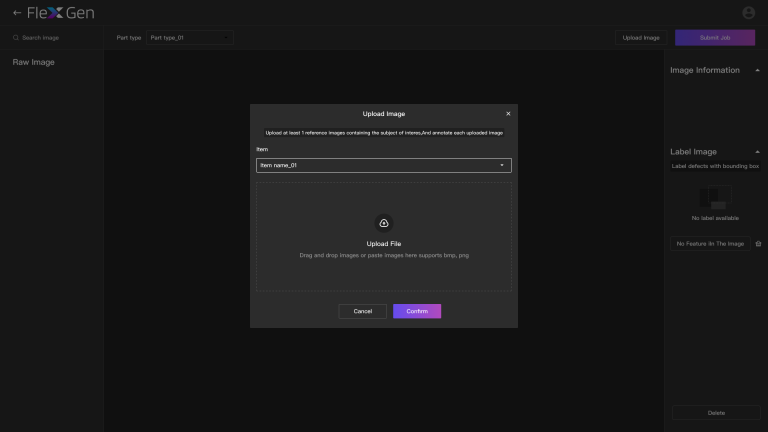Open the Item name_01 dropdown
768x432 pixels.
click(x=384, y=165)
